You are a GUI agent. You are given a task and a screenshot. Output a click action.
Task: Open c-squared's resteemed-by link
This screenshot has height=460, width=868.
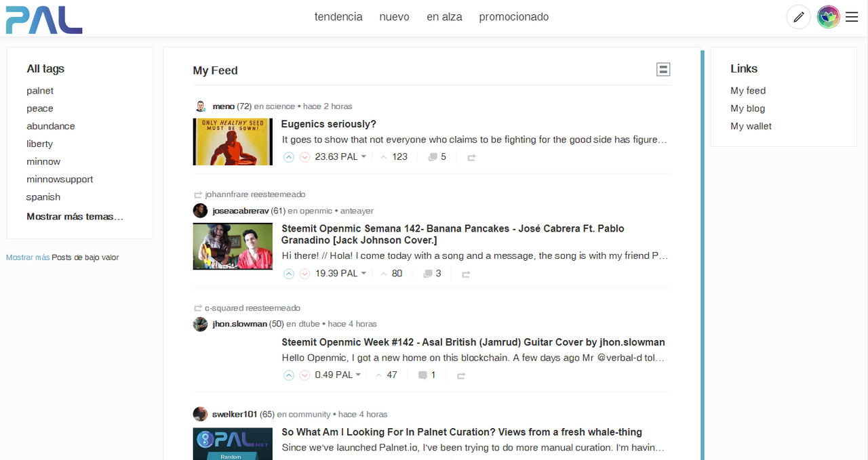[224, 308]
